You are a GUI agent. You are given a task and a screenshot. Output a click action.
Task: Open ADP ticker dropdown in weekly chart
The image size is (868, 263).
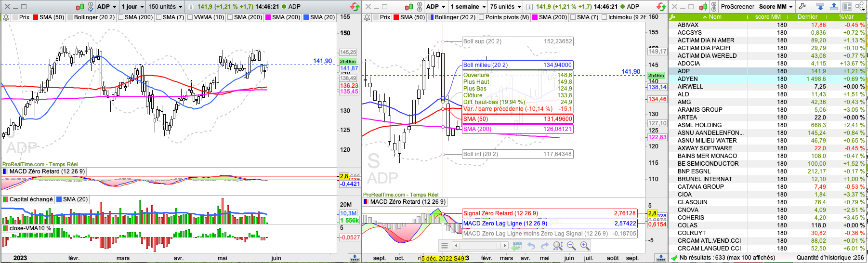436,7
